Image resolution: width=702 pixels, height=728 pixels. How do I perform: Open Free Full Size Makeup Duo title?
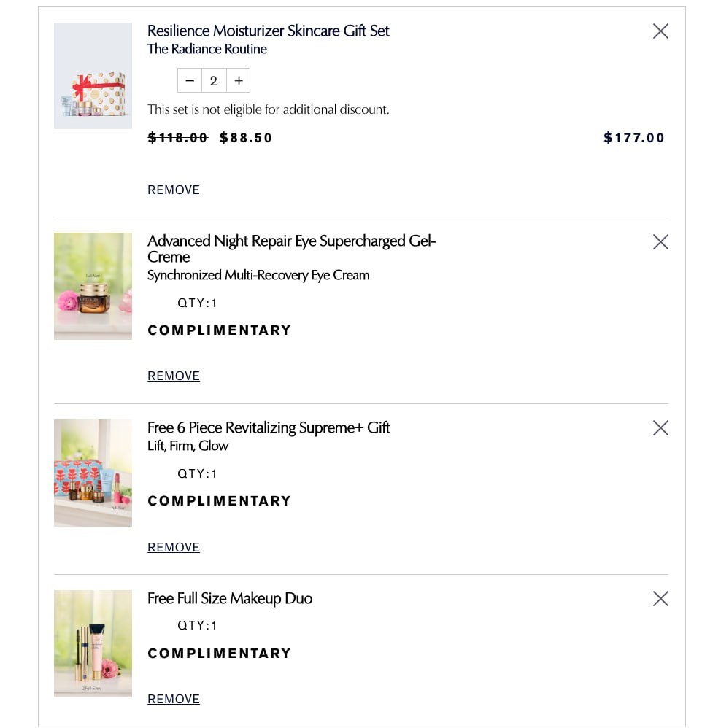pos(230,598)
